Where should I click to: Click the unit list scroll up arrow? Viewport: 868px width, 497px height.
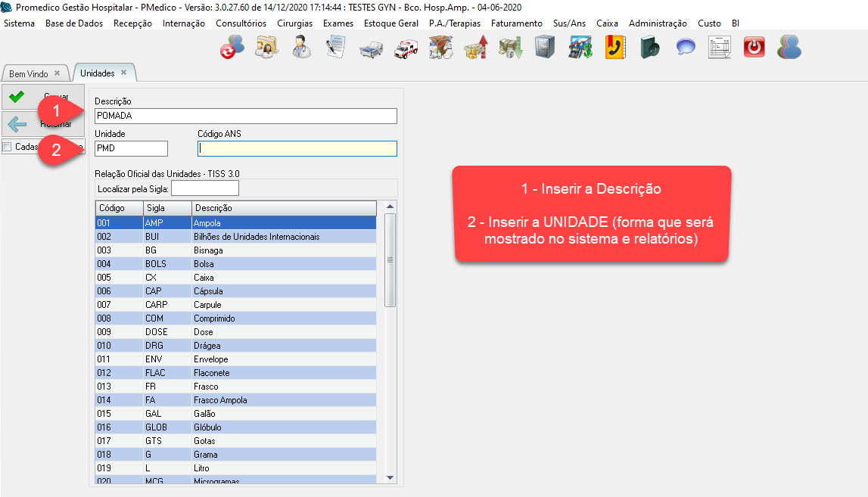[x=390, y=207]
